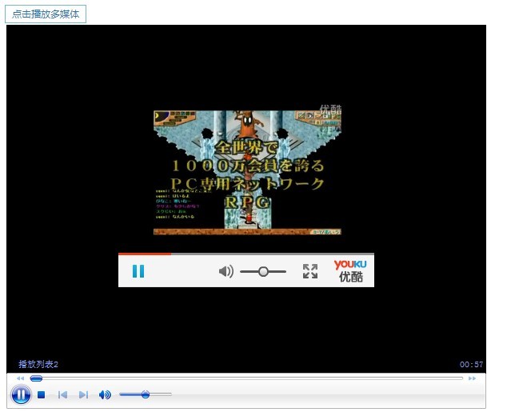The height and width of the screenshot is (420, 507).
Task: Open the Youku 优酷 logo link
Action: 350,270
